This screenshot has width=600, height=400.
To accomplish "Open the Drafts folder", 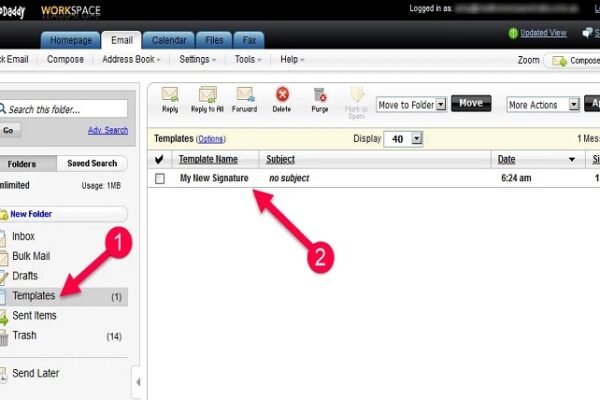I will click(x=25, y=276).
